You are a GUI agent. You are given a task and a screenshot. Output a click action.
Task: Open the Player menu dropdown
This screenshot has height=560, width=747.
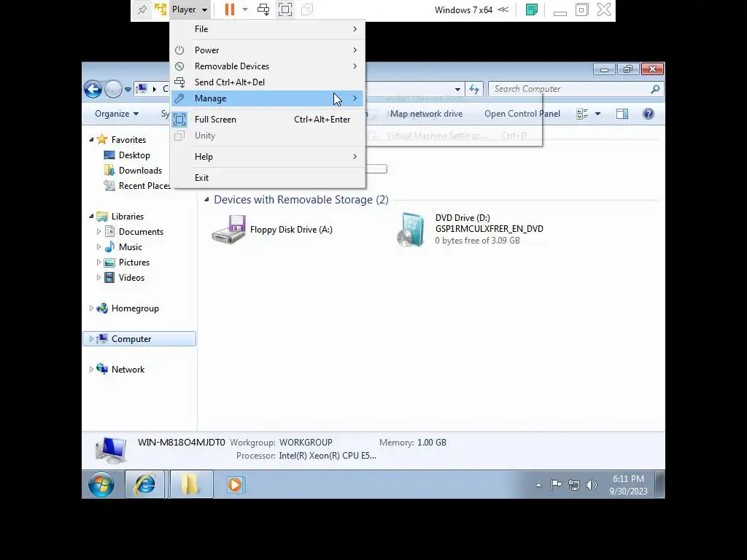click(x=189, y=9)
